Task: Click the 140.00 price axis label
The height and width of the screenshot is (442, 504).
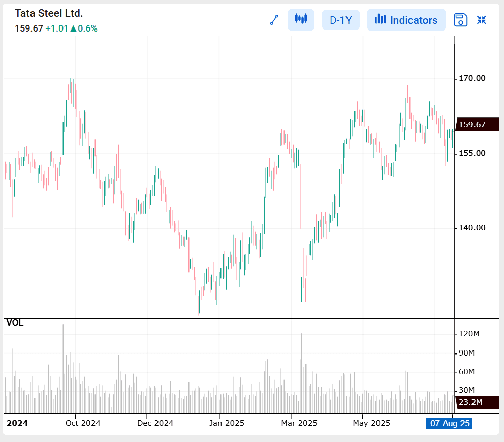Action: click(x=472, y=228)
